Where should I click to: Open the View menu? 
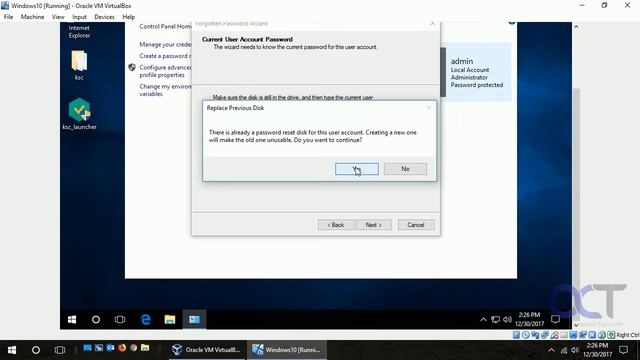pos(58,17)
